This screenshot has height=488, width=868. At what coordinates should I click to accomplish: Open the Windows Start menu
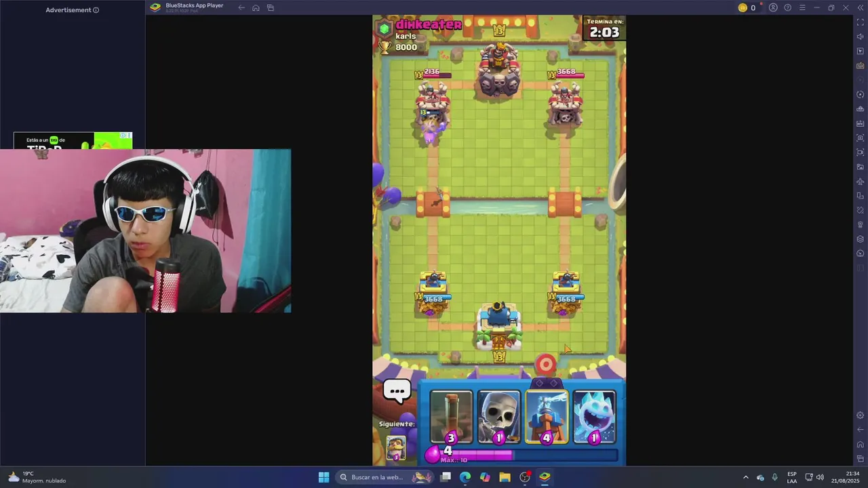[323, 477]
